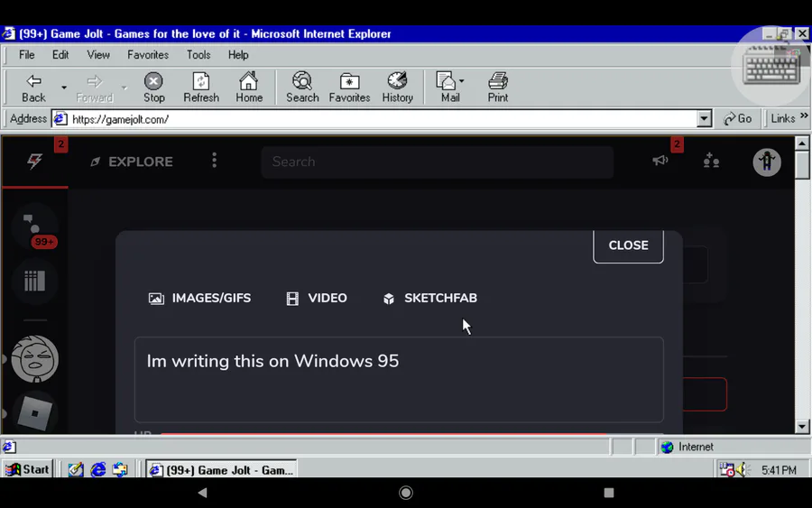Viewport: 812px width, 508px height.
Task: Click the Stop toolbar button
Action: (153, 88)
